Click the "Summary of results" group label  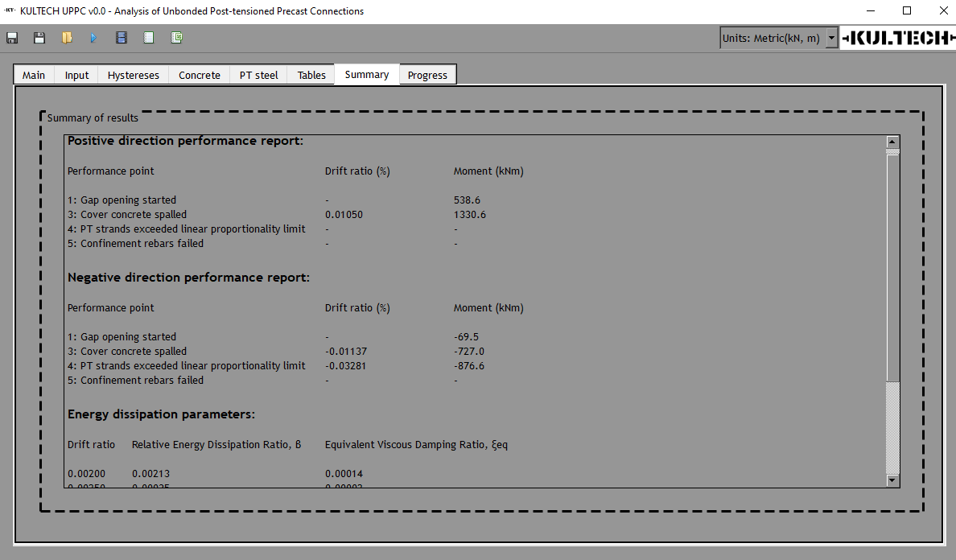(x=93, y=117)
